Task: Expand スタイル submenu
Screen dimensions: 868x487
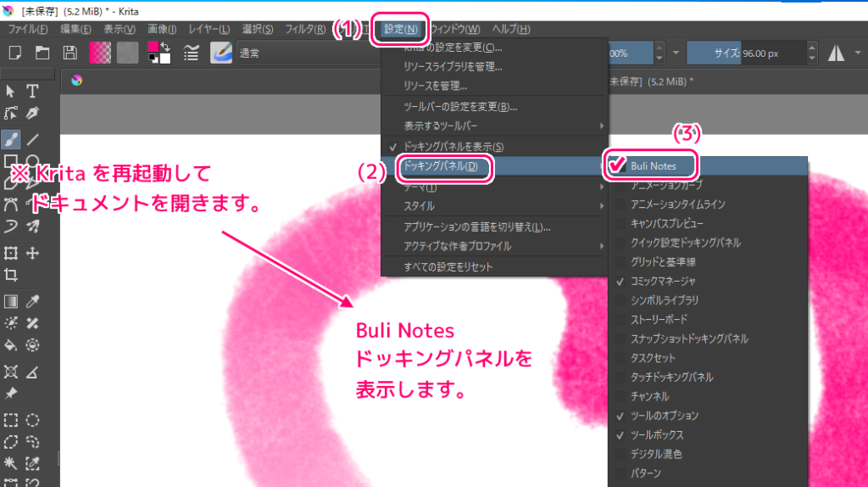Action: pyautogui.click(x=495, y=206)
